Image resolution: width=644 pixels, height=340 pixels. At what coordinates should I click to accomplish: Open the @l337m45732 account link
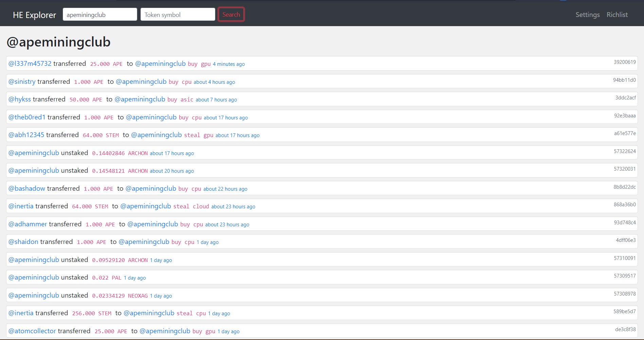coord(30,63)
